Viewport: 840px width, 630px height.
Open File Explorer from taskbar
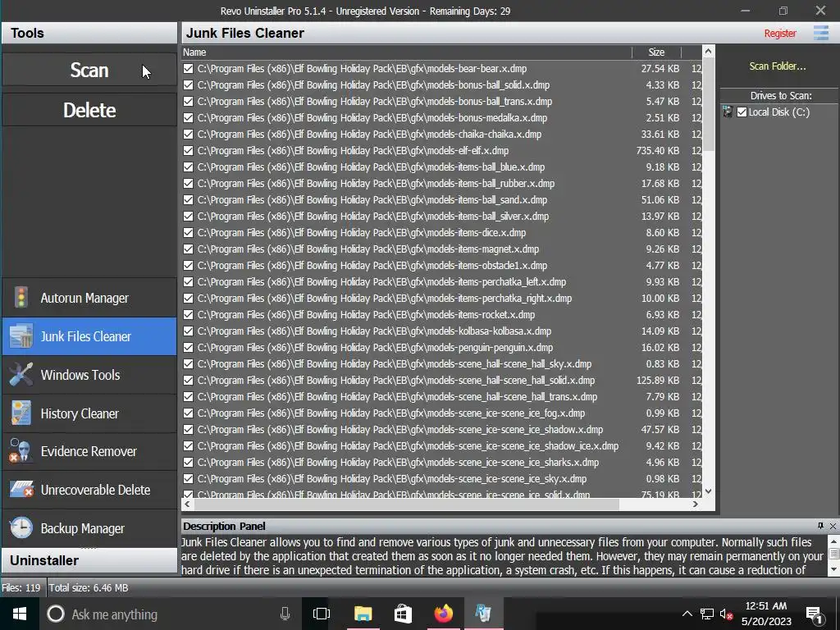[363, 614]
